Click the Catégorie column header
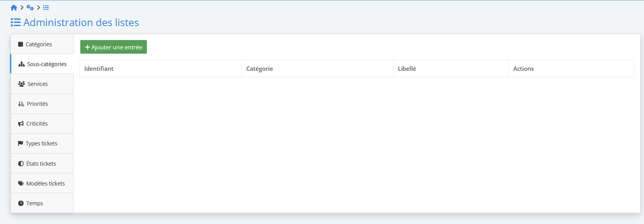This screenshot has width=644, height=224. [318, 68]
